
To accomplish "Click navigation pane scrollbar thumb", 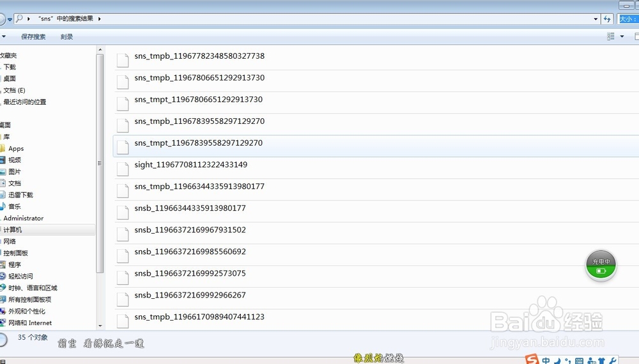I will [x=100, y=163].
